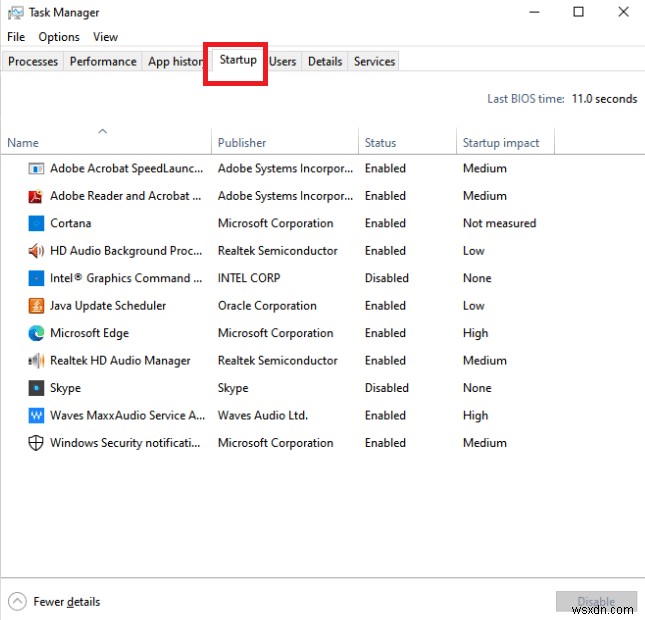Image resolution: width=645 pixels, height=620 pixels.
Task: Click the Last BIOS time 11.0 seconds value
Action: tap(604, 99)
